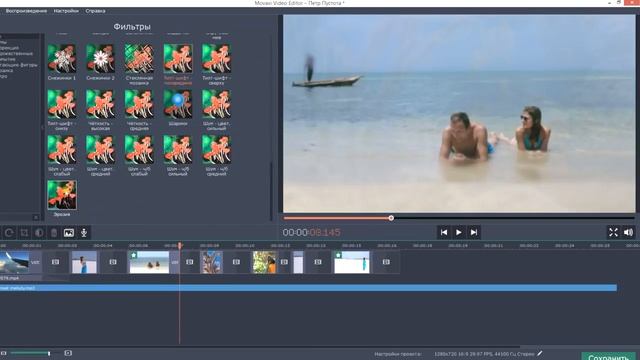Click the star icon on last timeline clip
This screenshot has height=360, width=640.
338,255
